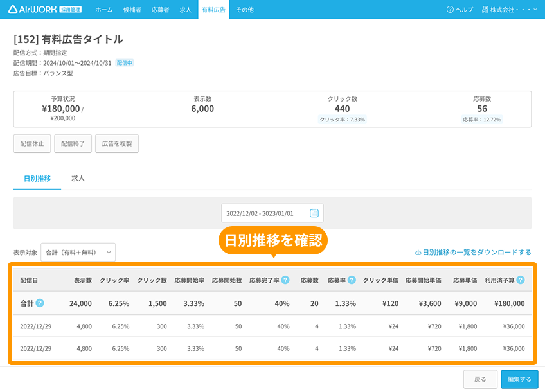Click help icon beside 応募率 header
545x392 pixels.
[x=352, y=280]
